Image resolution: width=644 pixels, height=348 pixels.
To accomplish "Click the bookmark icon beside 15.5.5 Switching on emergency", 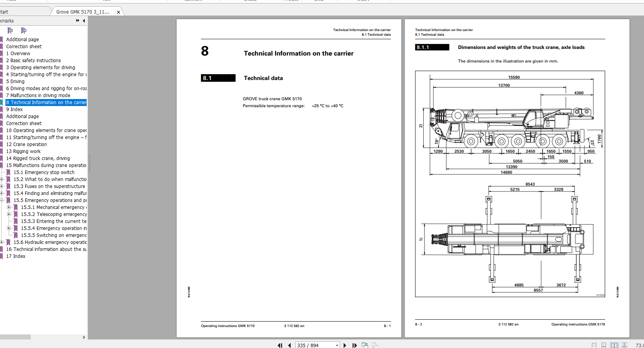I will coord(16,235).
